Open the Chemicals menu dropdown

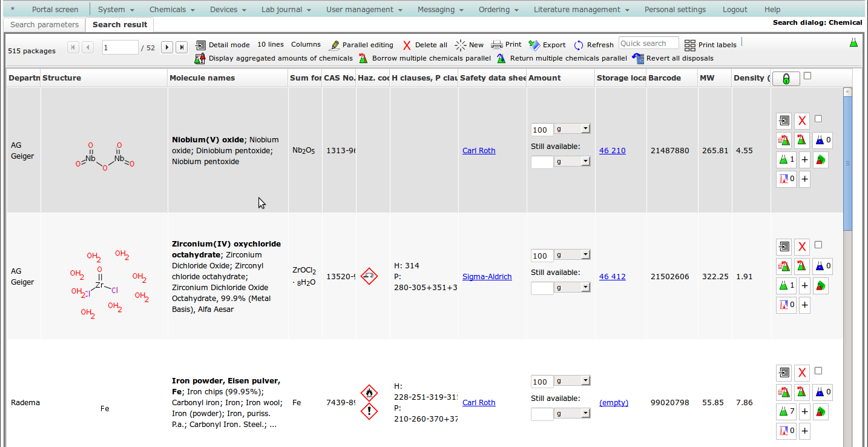pos(172,10)
